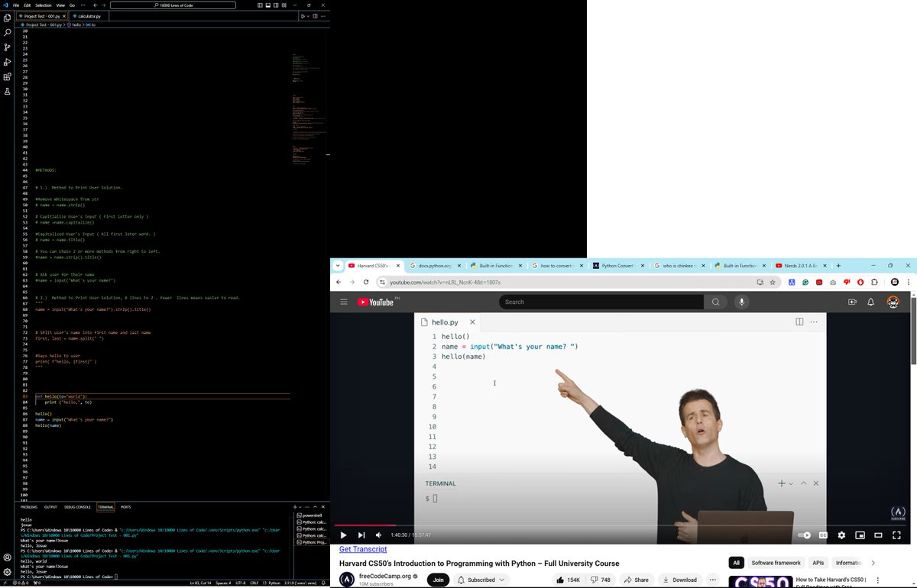Switch to calculator.py editor tab
This screenshot has height=588, width=917.
click(x=89, y=16)
